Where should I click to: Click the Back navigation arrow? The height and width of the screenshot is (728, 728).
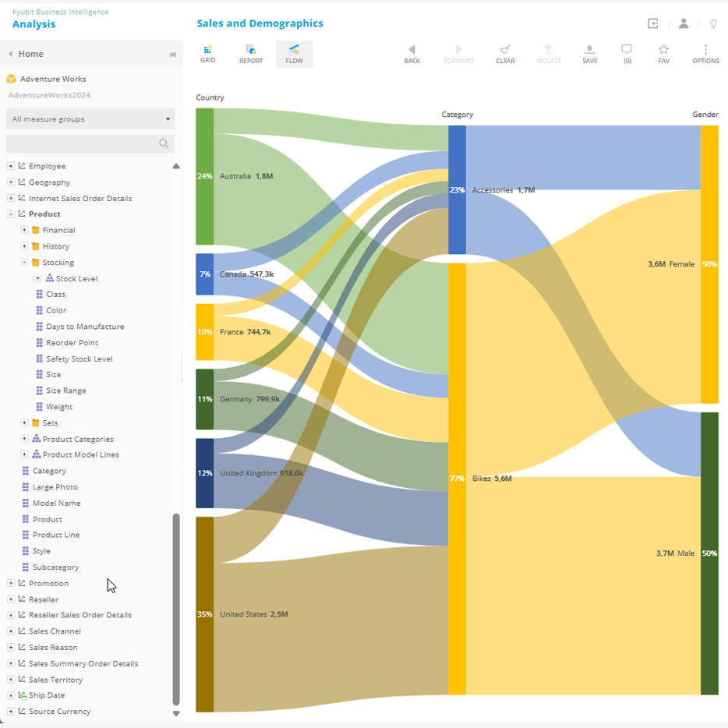412,53
